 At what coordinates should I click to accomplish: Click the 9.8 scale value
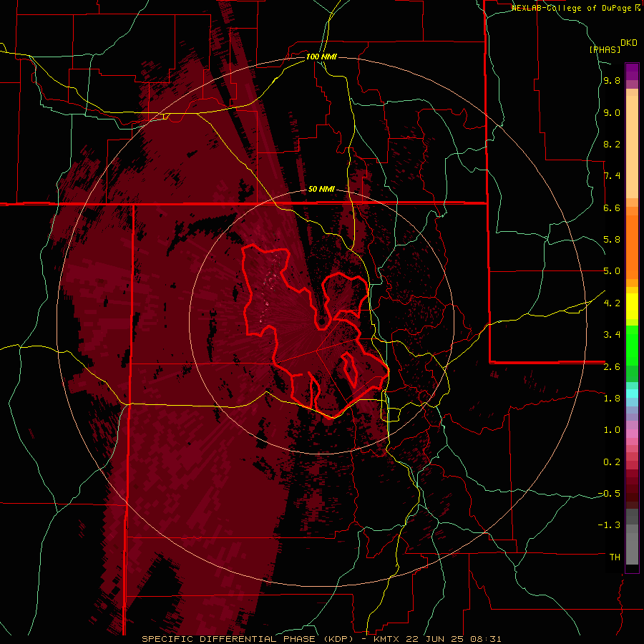pyautogui.click(x=612, y=81)
